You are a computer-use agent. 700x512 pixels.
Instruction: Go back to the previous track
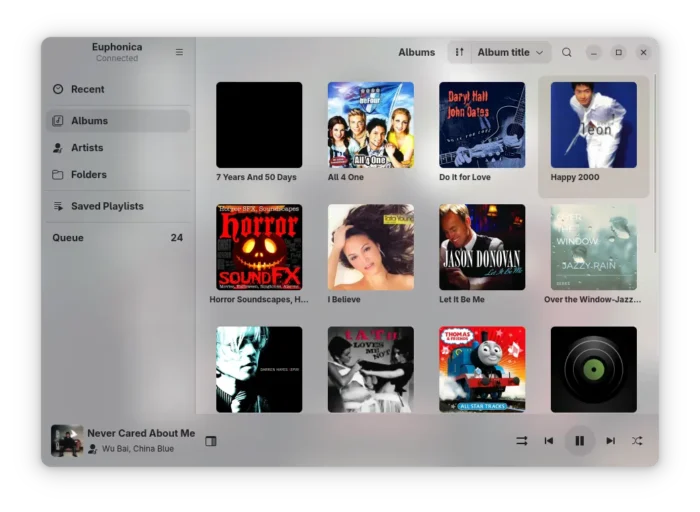[x=549, y=440]
